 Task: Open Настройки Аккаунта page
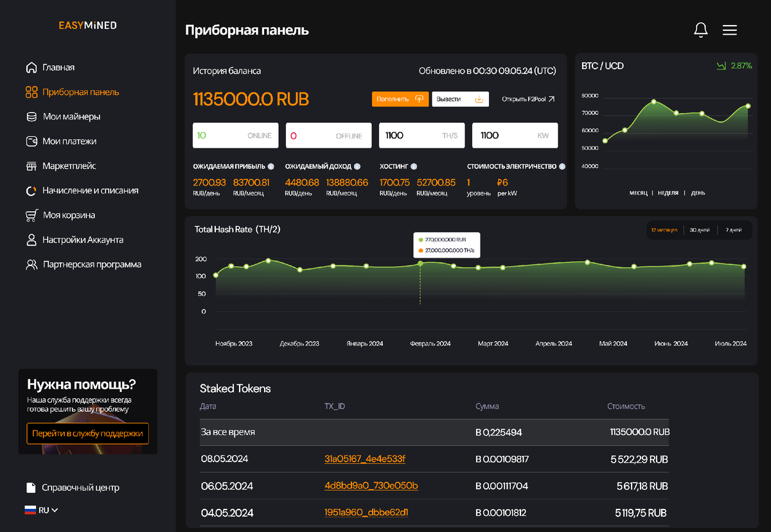pyautogui.click(x=83, y=240)
